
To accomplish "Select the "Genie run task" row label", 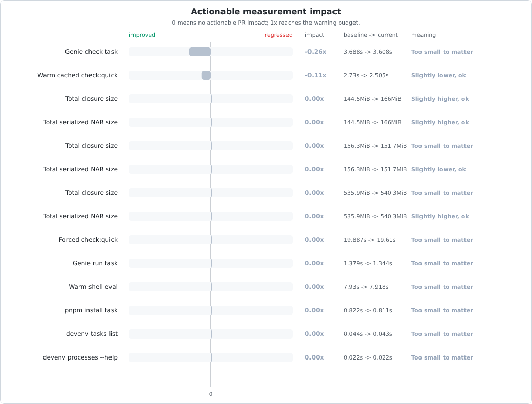I will [x=95, y=263].
